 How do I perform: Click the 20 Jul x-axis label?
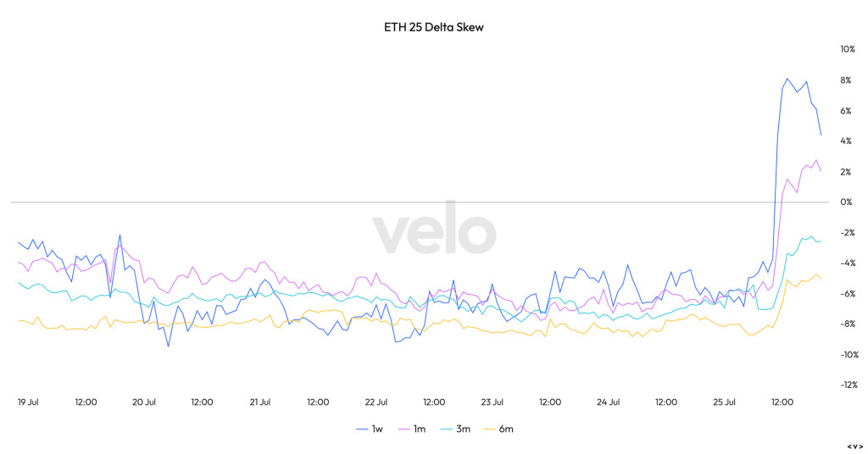145,402
